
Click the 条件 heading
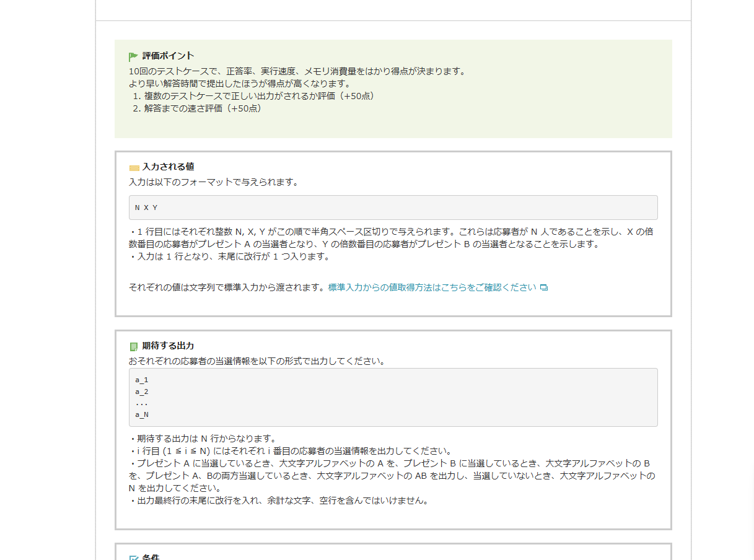151,557
